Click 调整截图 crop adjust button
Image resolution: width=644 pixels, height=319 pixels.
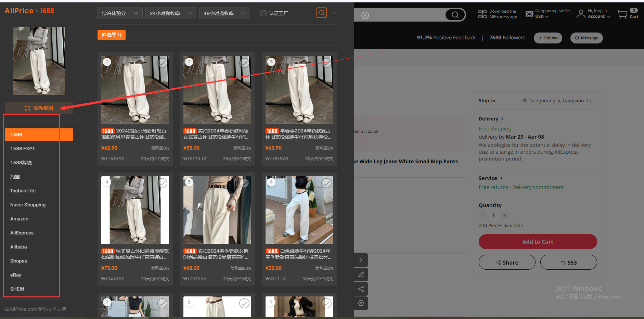(x=39, y=108)
